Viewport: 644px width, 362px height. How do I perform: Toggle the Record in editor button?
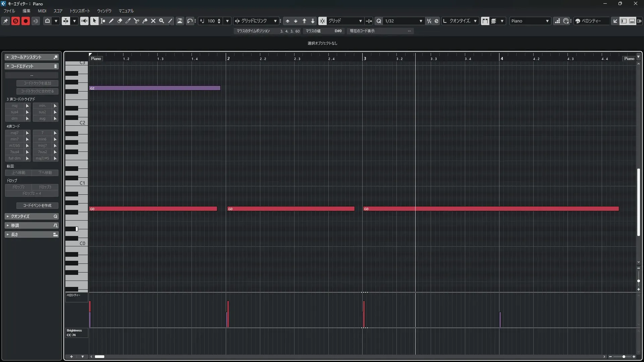click(25, 21)
